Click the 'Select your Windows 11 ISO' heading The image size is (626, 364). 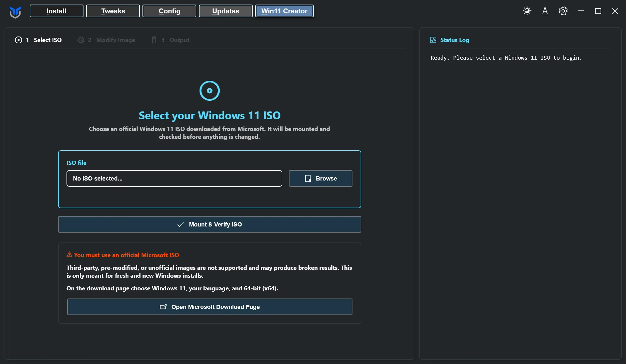coord(210,115)
